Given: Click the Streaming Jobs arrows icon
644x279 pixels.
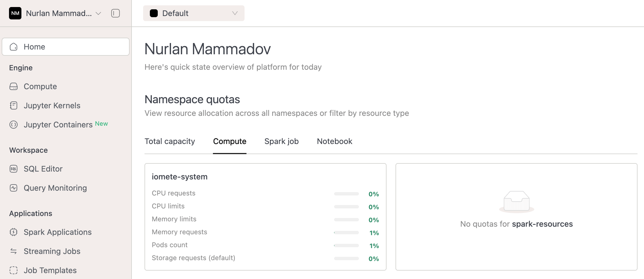Looking at the screenshot, I should click(x=14, y=251).
